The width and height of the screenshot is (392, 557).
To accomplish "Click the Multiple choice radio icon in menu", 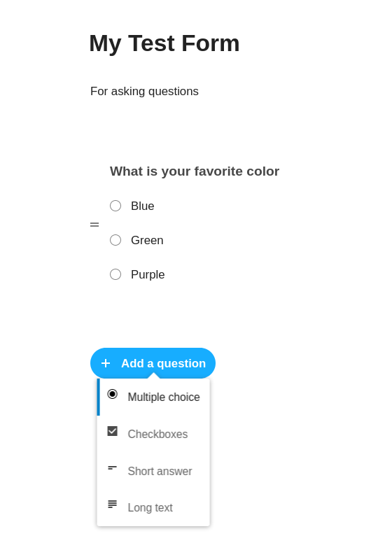I will [112, 394].
